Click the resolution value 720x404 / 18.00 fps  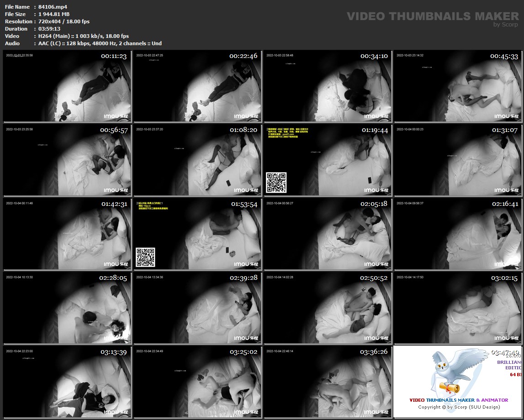(x=64, y=21)
